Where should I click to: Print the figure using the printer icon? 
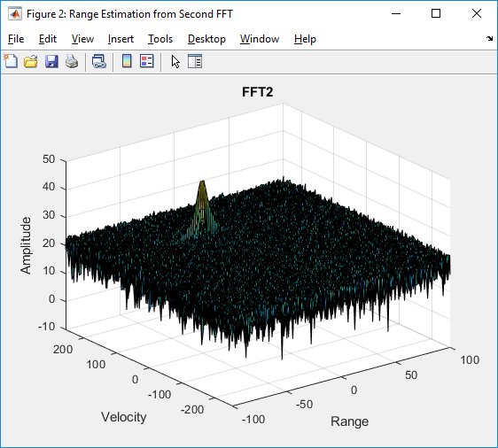72,61
